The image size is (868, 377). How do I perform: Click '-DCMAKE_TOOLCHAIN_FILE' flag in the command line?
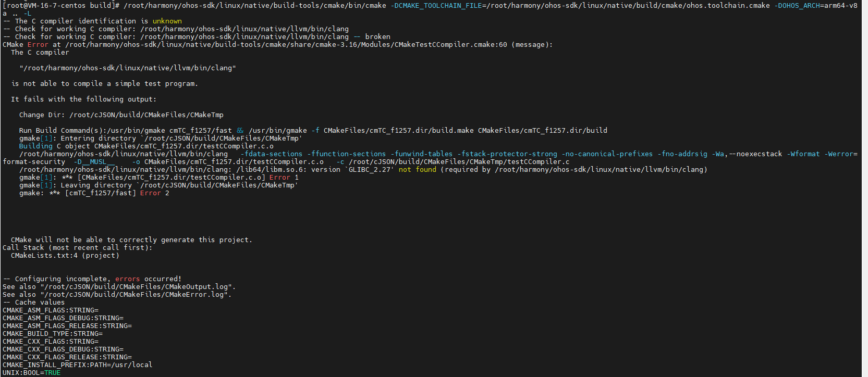point(436,6)
